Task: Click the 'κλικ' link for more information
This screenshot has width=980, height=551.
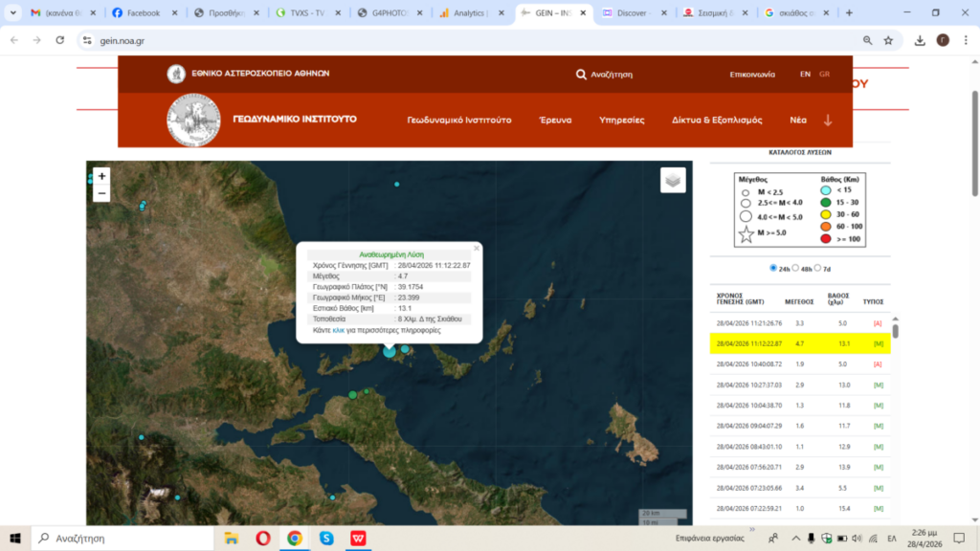Action: tap(338, 330)
